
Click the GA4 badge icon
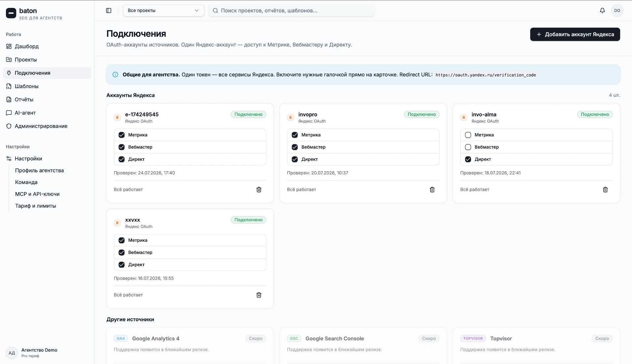[121, 339]
